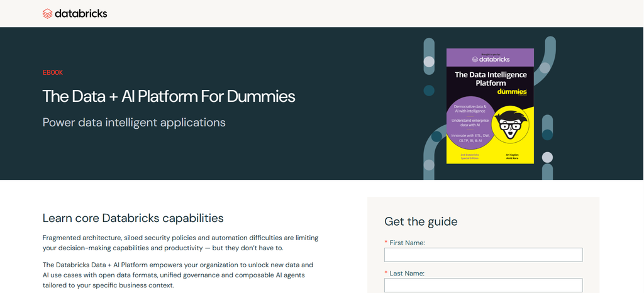Open the ebook cover thumbnail image
Image resolution: width=644 pixels, height=293 pixels.
pos(490,106)
